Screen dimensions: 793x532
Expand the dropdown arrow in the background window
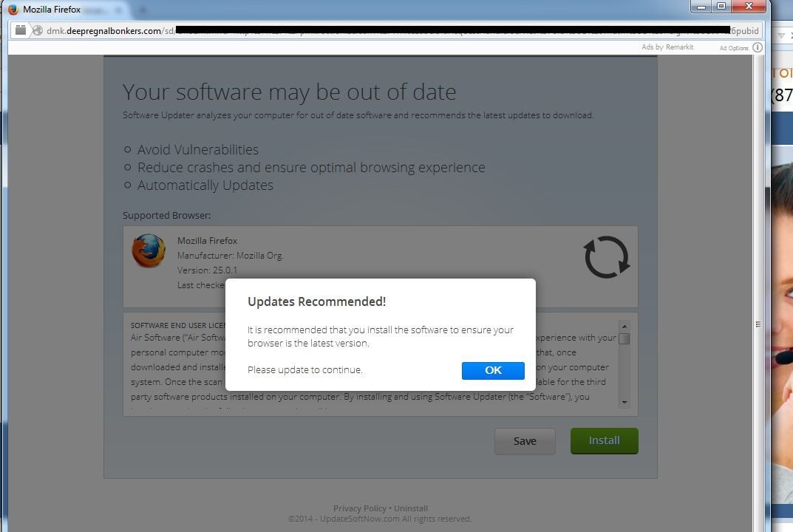point(781,35)
